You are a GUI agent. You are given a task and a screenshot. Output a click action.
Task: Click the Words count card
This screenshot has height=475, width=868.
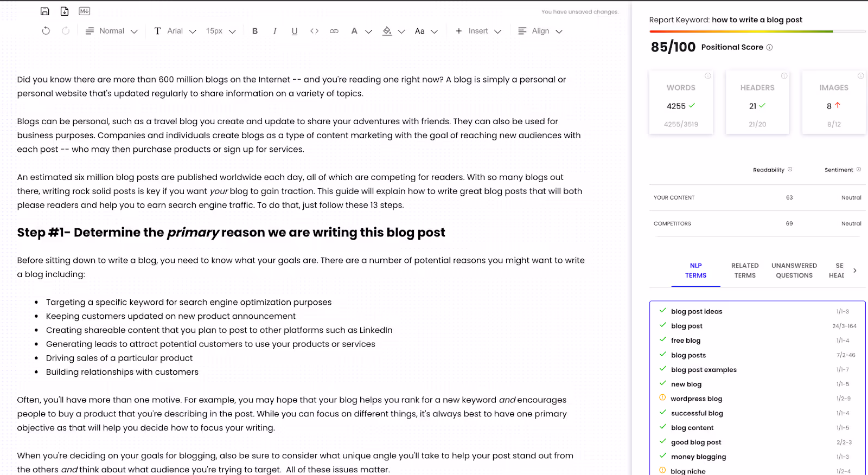point(681,102)
